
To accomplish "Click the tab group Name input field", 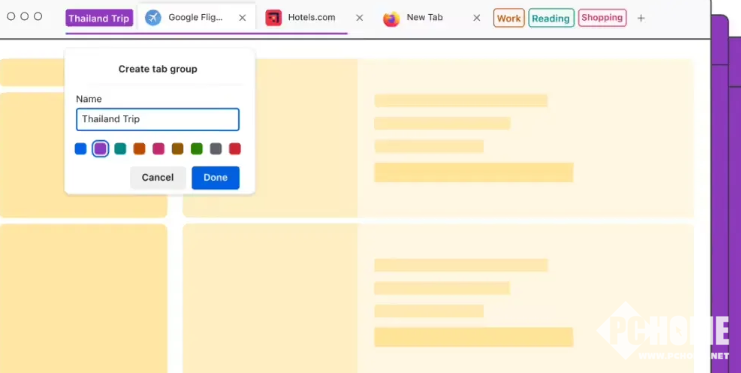I will pyautogui.click(x=158, y=119).
